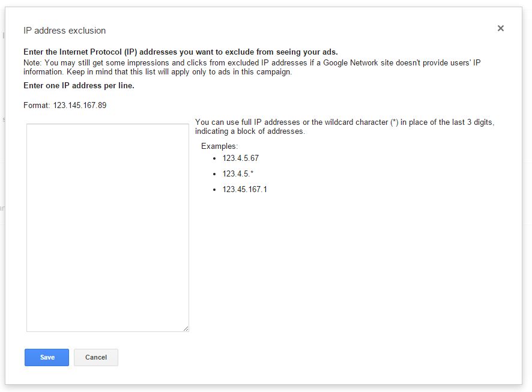Click the format sample 123.145.167.89

80,105
